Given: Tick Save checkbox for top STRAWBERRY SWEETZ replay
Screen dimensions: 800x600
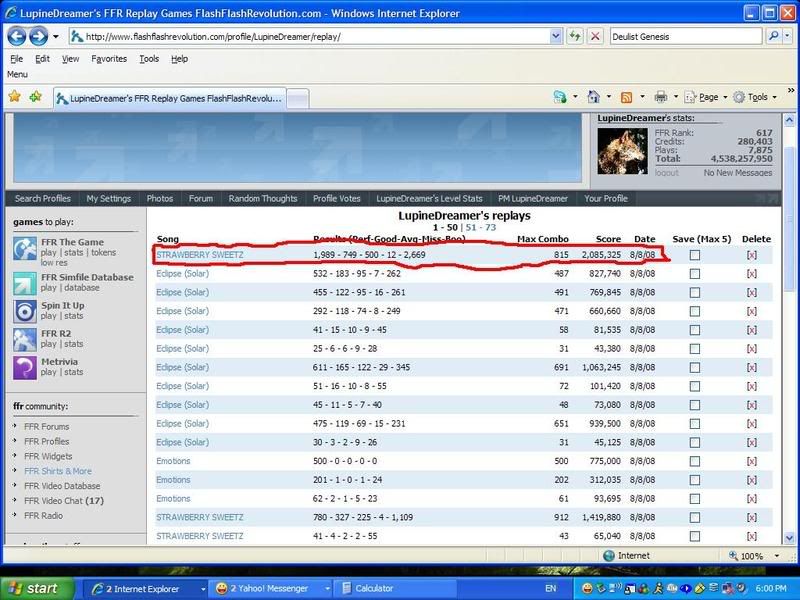Looking at the screenshot, I should click(x=695, y=255).
